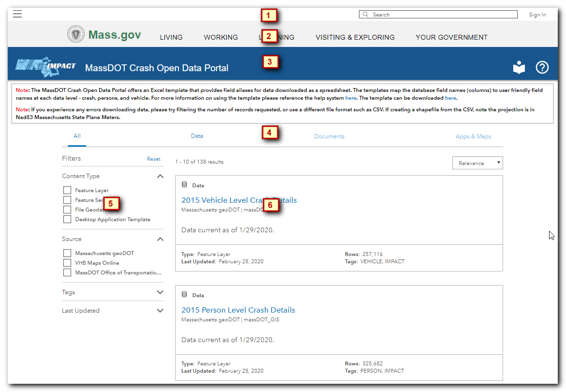This screenshot has height=392, width=566.
Task: Expand the Tags filter section
Action: 160,292
